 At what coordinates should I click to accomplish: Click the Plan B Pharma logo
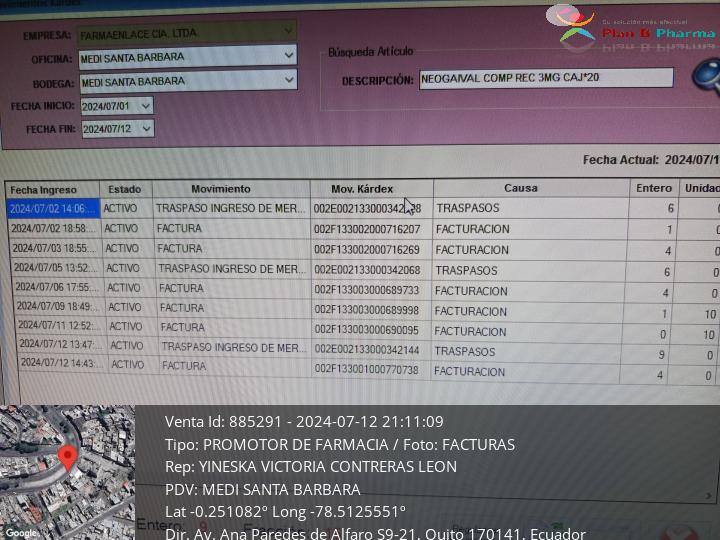click(631, 28)
